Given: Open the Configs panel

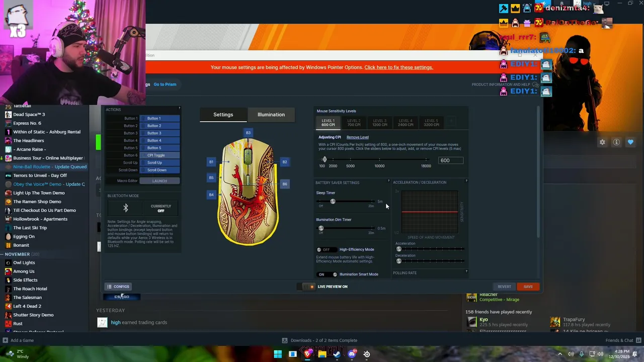Looking at the screenshot, I should (118, 287).
